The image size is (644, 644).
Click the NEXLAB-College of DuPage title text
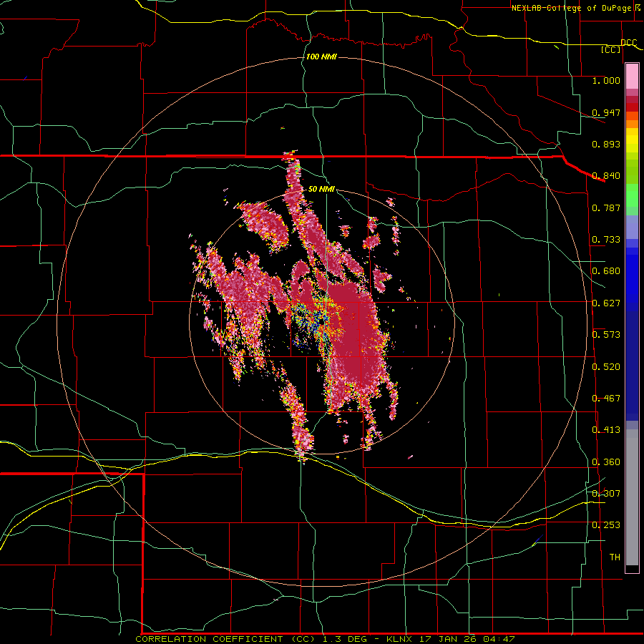pyautogui.click(x=573, y=8)
